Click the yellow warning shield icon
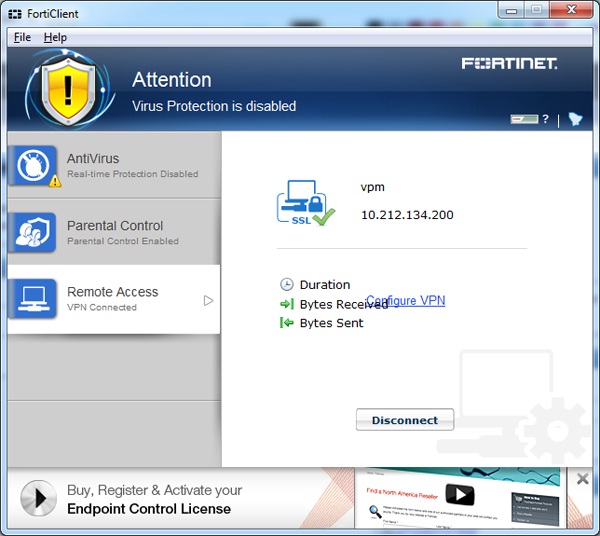 coord(68,91)
